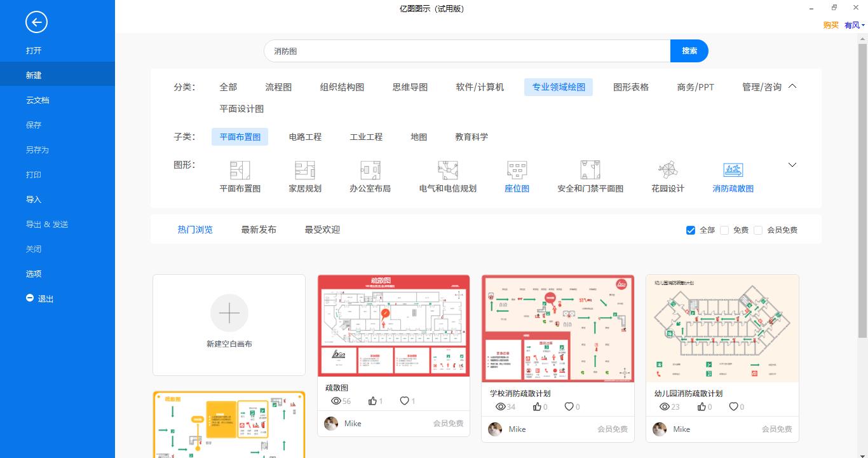Click the views eye icon on 疏散图 card

336,401
